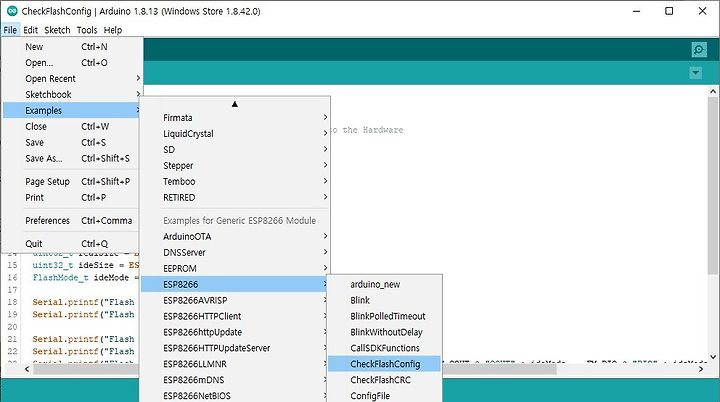Click the vertical scrollbar up arrow
Image resolution: width=720 pixels, height=402 pixels.
pos(713,91)
